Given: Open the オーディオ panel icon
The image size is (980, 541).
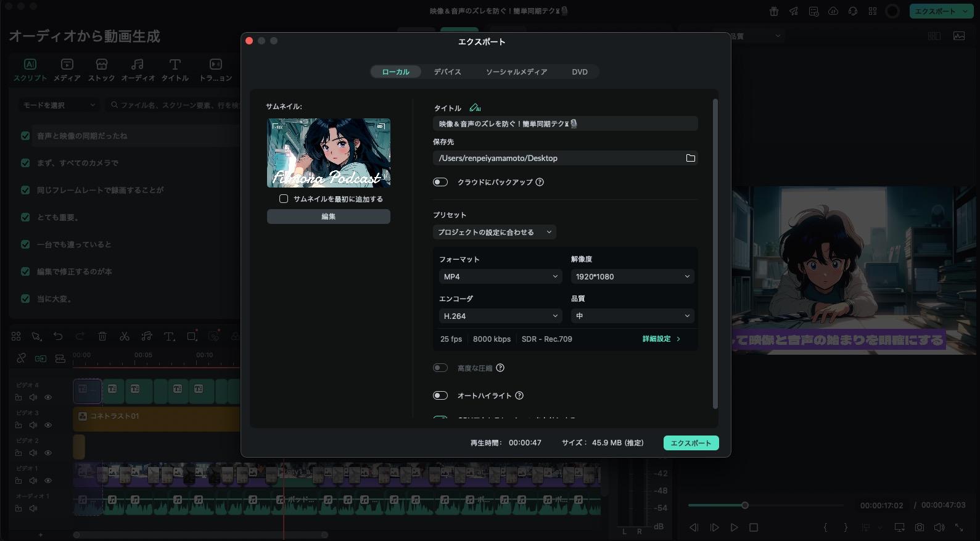Looking at the screenshot, I should (x=138, y=64).
